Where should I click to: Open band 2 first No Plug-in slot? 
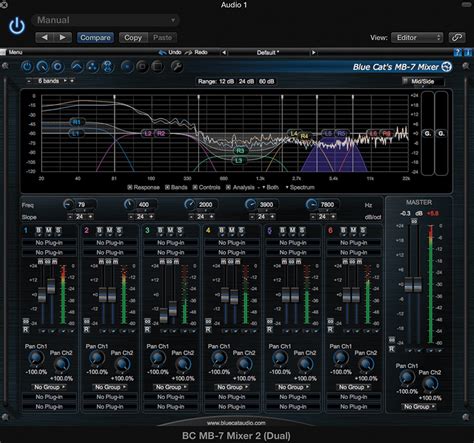point(110,243)
